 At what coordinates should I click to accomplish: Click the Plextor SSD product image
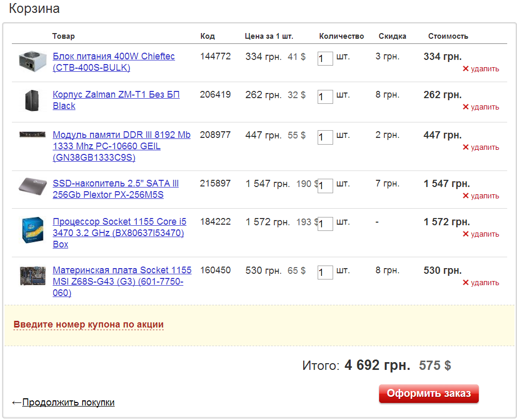33,186
